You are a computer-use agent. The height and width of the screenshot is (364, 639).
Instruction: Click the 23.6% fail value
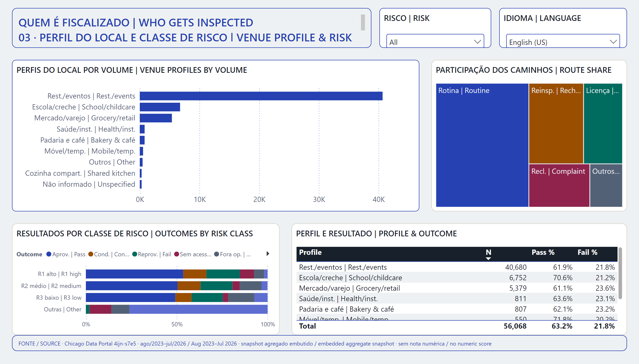point(605,288)
